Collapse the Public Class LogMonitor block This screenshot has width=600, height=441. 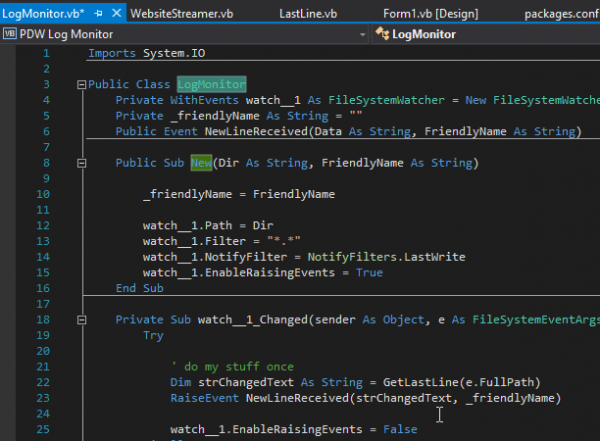pos(81,85)
